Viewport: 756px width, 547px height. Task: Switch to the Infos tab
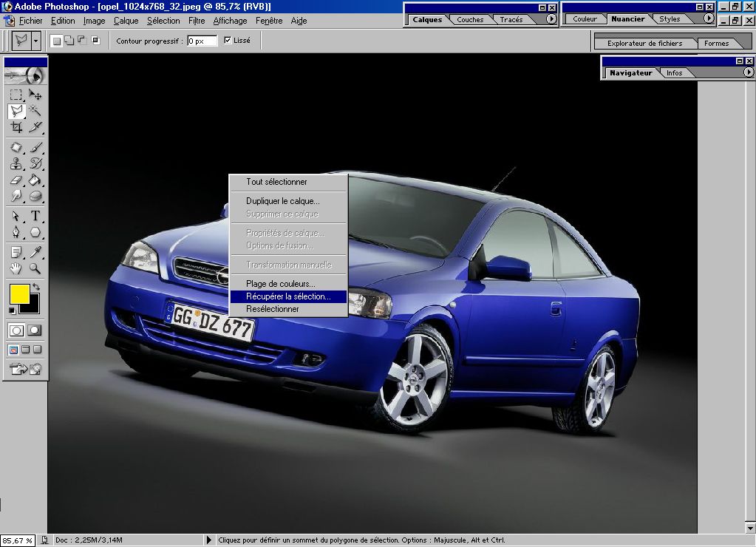674,73
